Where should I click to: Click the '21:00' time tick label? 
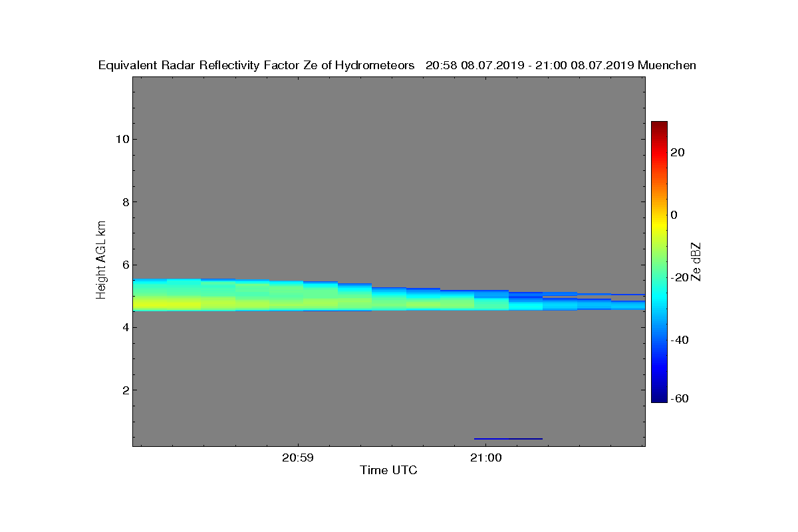coord(485,458)
